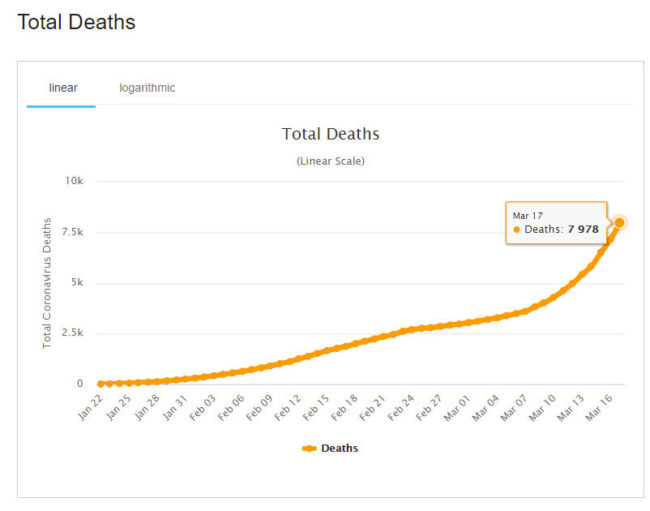Click the 10k y-axis label
Image resolution: width=650 pixels, height=511 pixels.
[x=74, y=181]
